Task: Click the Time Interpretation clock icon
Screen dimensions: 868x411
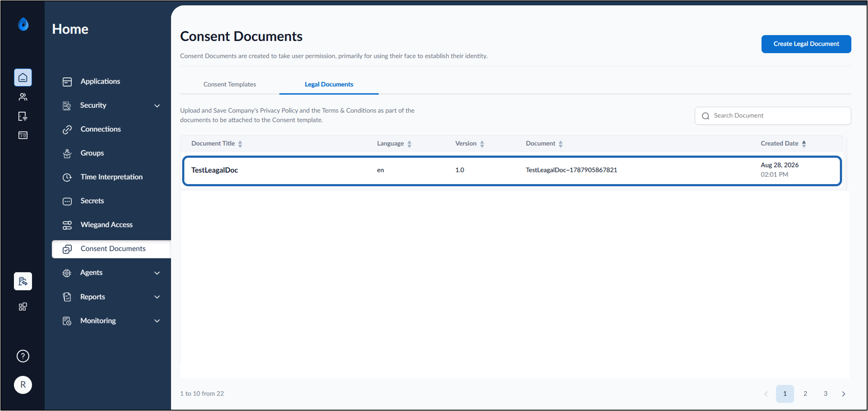Action: click(x=67, y=177)
